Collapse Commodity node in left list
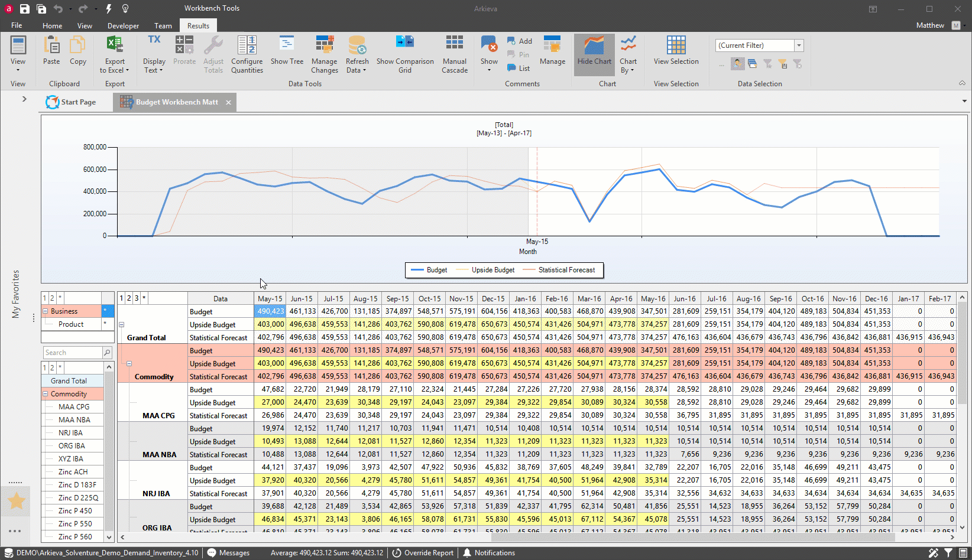 pos(46,394)
